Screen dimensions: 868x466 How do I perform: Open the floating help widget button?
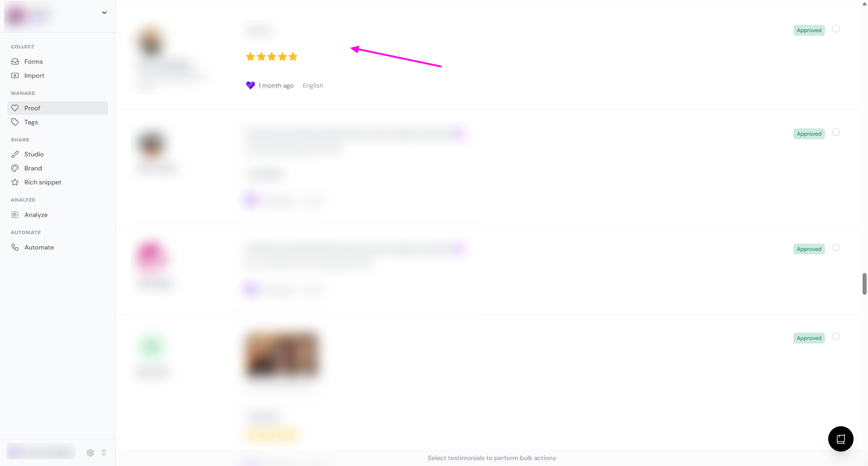click(840, 438)
